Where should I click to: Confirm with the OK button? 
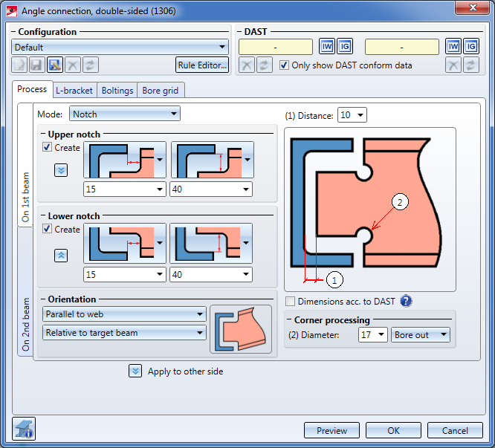(393, 430)
